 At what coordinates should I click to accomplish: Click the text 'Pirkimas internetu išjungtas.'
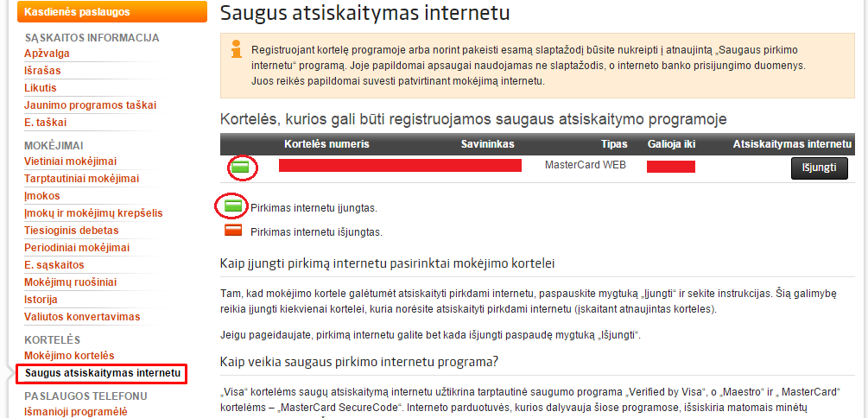(317, 232)
